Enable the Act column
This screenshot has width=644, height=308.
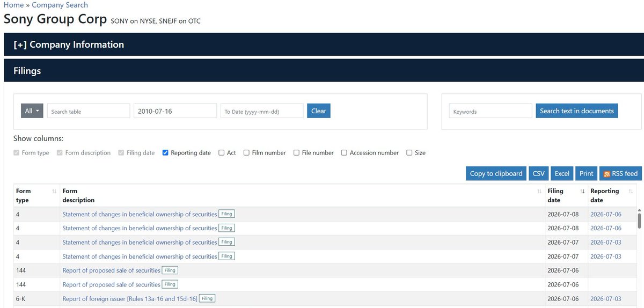(x=222, y=153)
